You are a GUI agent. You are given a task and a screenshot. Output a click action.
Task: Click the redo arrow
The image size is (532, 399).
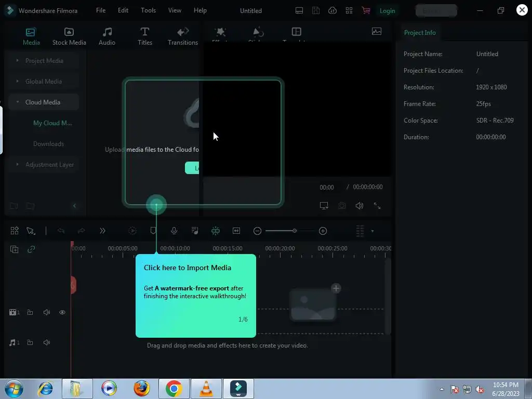tap(82, 231)
